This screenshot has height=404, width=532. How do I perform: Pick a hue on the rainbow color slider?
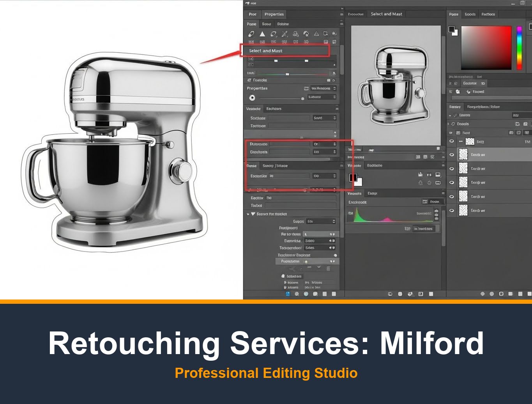pos(520,47)
